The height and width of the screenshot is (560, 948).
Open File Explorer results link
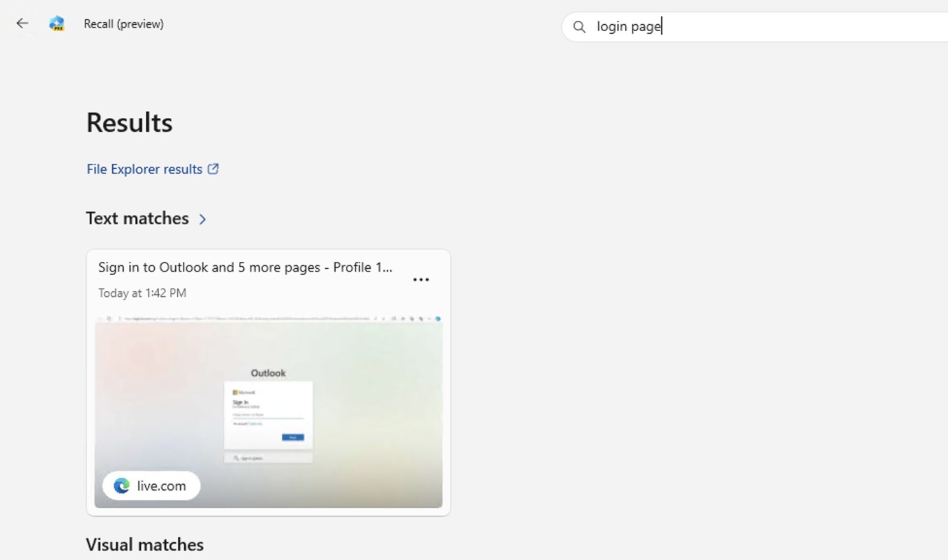tap(153, 169)
